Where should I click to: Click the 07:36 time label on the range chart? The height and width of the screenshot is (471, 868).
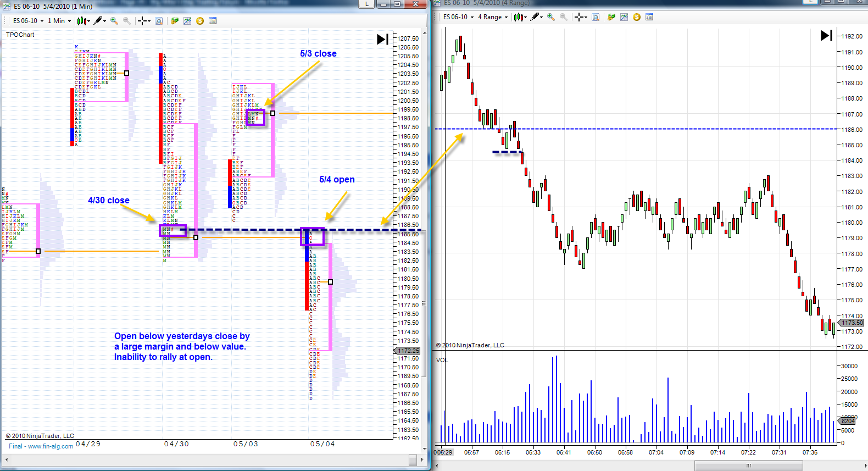click(x=810, y=452)
